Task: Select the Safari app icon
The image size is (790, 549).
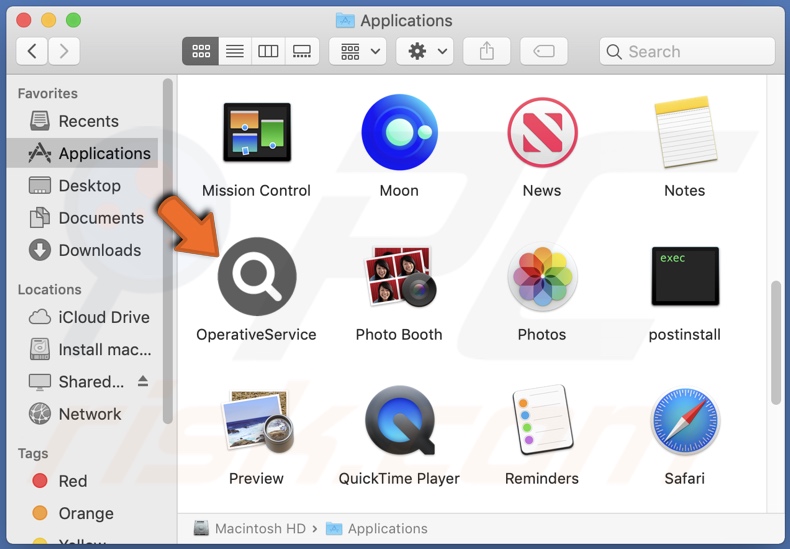Action: 685,421
